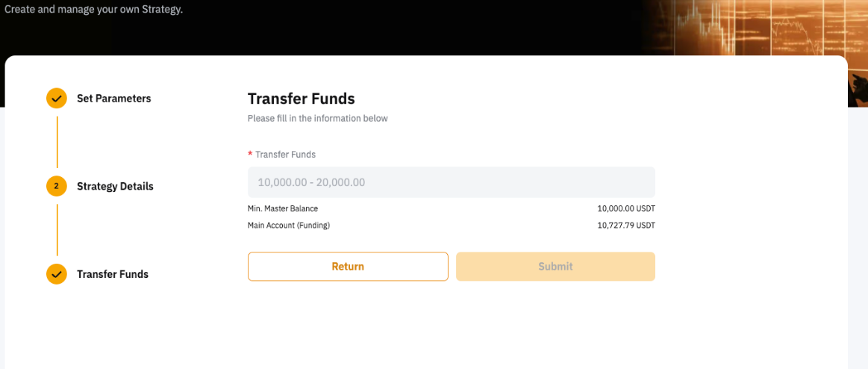Image resolution: width=868 pixels, height=369 pixels.
Task: Click the "Create and manage your own Strategy" text
Action: 93,10
